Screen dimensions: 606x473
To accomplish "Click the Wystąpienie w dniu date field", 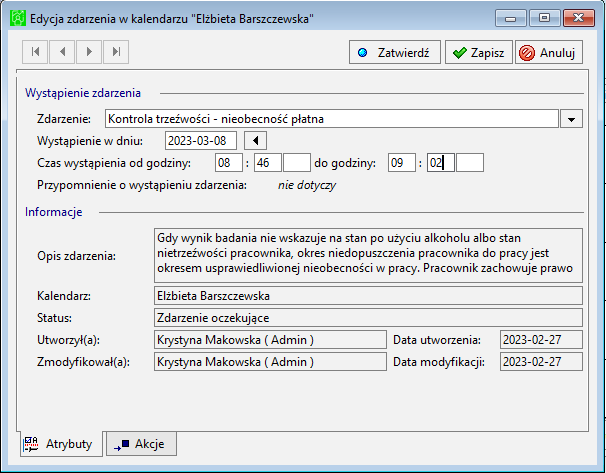I will (x=201, y=141).
